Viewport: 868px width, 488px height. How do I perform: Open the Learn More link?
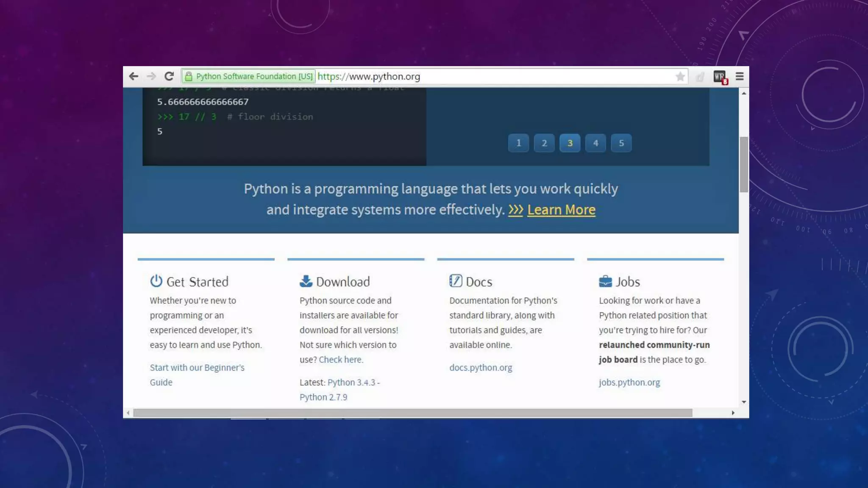(561, 210)
